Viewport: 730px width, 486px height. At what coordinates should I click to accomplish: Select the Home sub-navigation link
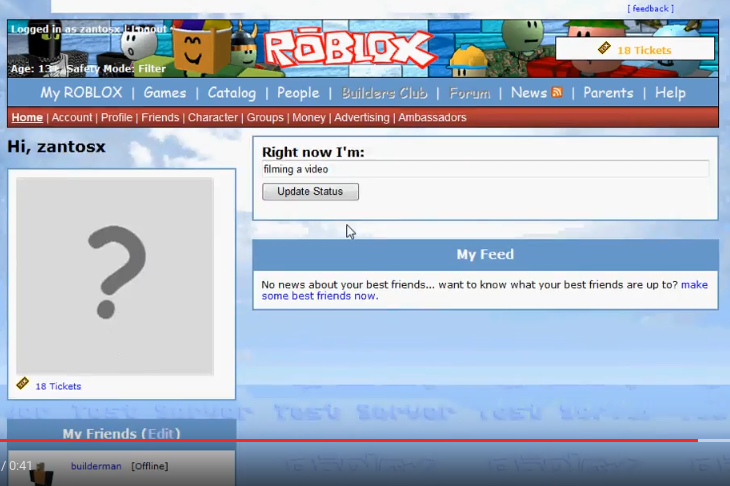point(27,117)
